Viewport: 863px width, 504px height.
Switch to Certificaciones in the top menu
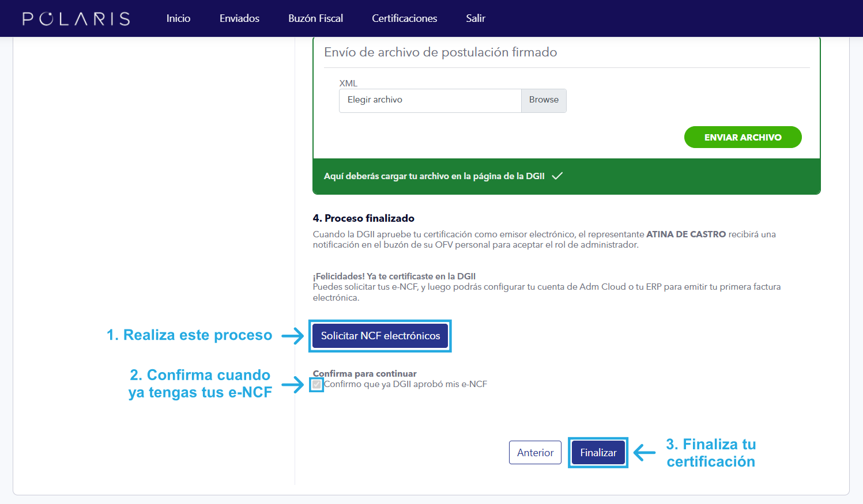point(404,18)
